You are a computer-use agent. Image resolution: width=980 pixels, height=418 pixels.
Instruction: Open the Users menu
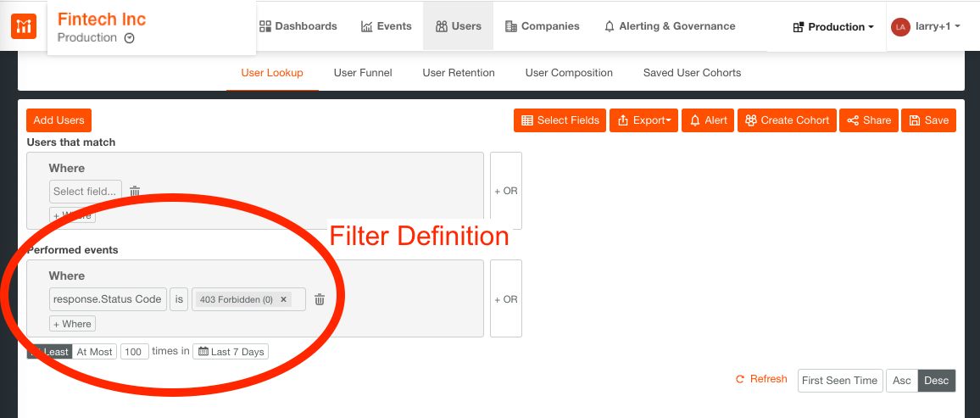[x=458, y=26]
